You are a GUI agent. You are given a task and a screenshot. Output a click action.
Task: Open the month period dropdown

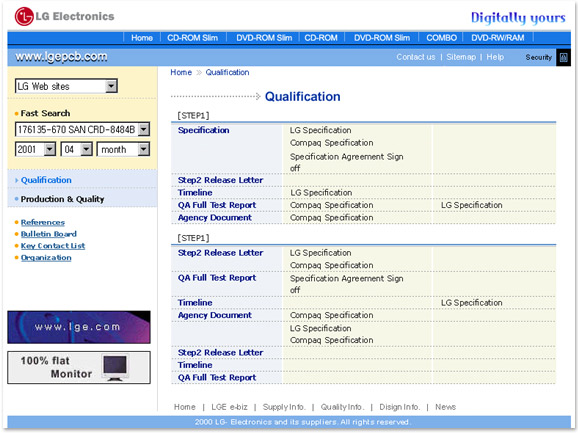point(123,149)
